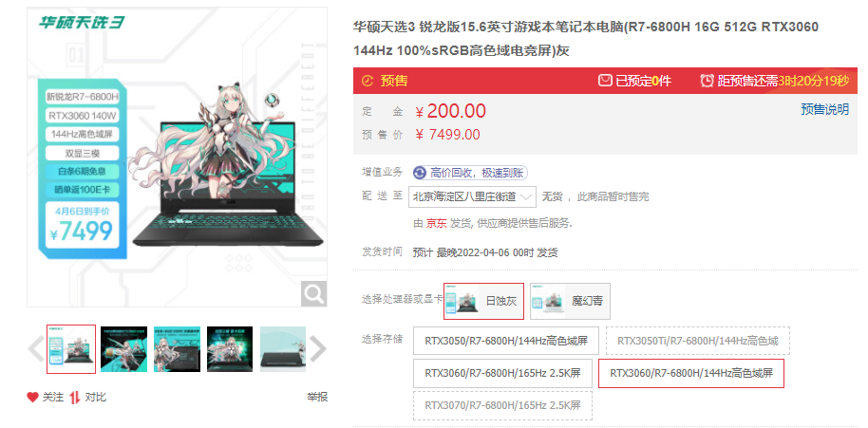Click the alarm clock countdown icon
The width and height of the screenshot is (868, 428).
(x=707, y=81)
